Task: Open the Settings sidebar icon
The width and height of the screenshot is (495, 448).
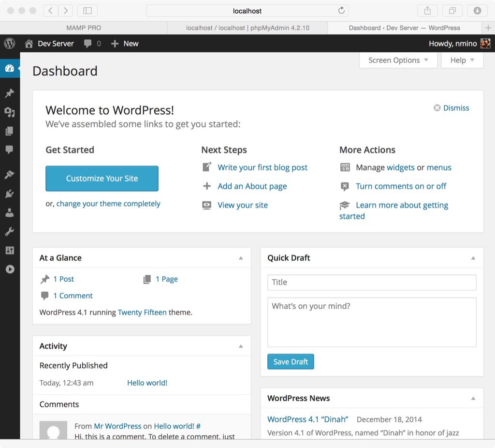Action: (x=10, y=250)
